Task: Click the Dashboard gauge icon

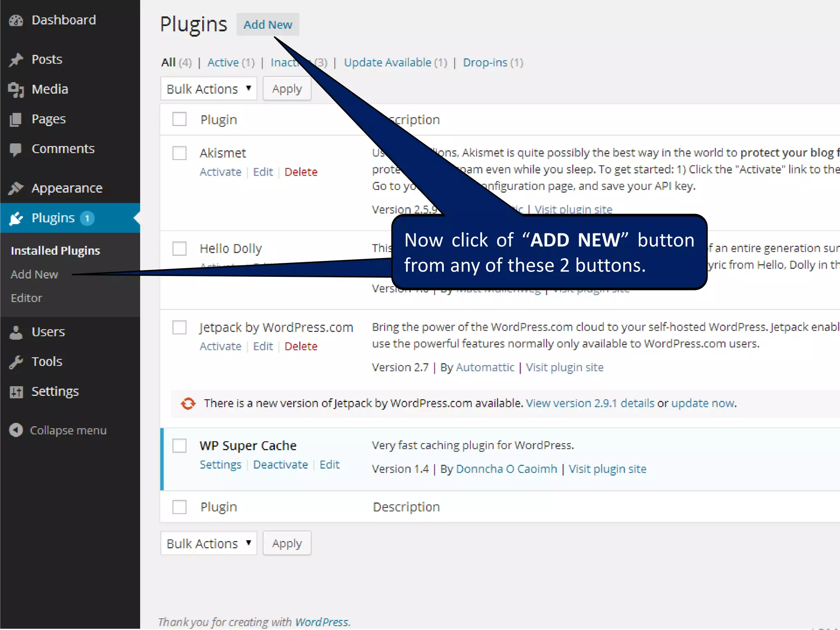Action: (16, 21)
